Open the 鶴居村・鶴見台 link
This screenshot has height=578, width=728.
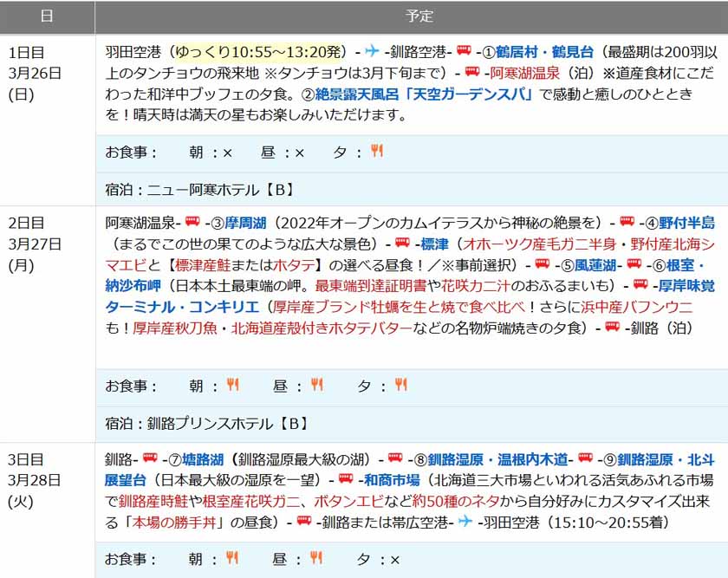[x=544, y=51]
